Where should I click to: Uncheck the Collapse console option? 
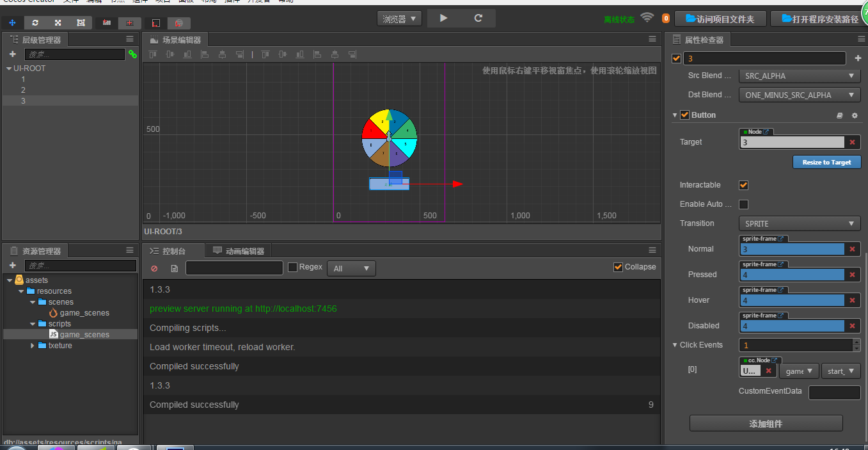618,267
